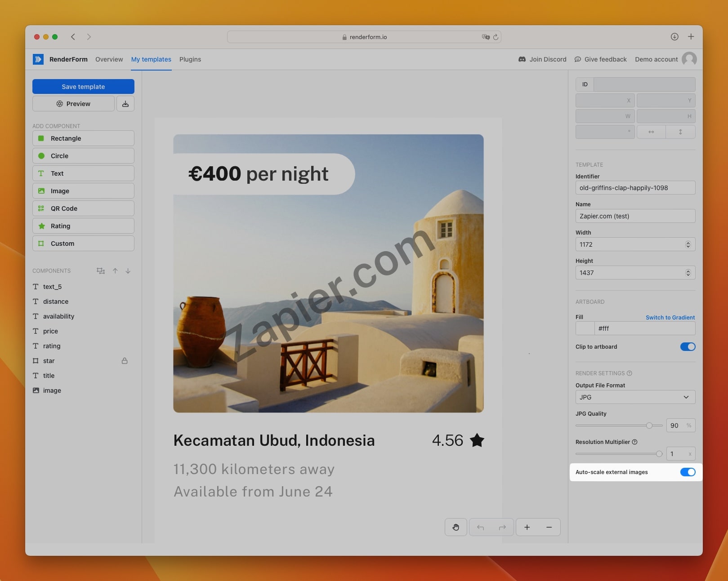Reload the renderform.io page
This screenshot has height=581, width=728.
point(496,37)
